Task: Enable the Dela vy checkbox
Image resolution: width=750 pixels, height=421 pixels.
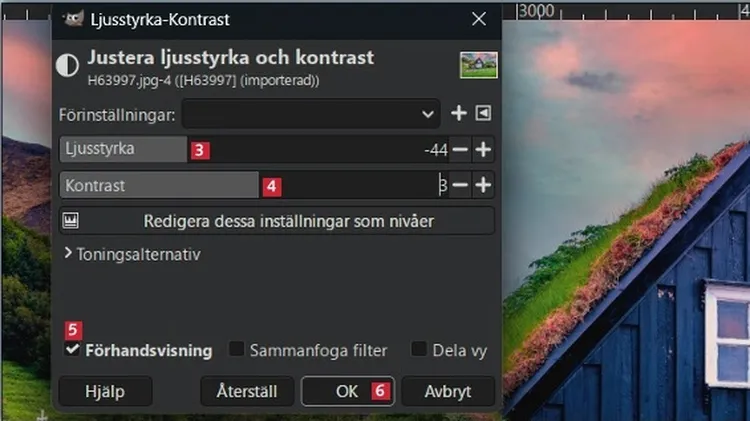Action: 419,349
